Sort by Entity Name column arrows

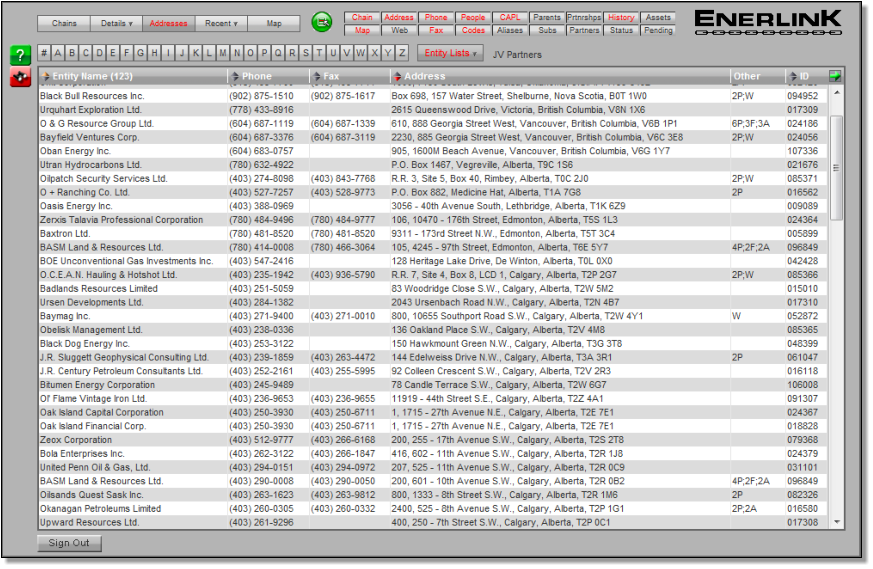pyautogui.click(x=46, y=76)
